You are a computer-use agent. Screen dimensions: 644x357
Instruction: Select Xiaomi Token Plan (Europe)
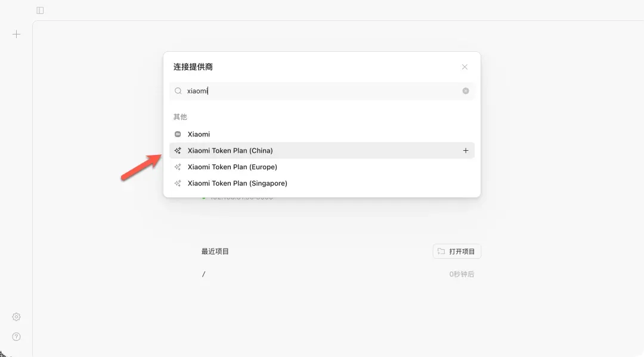(x=322, y=167)
